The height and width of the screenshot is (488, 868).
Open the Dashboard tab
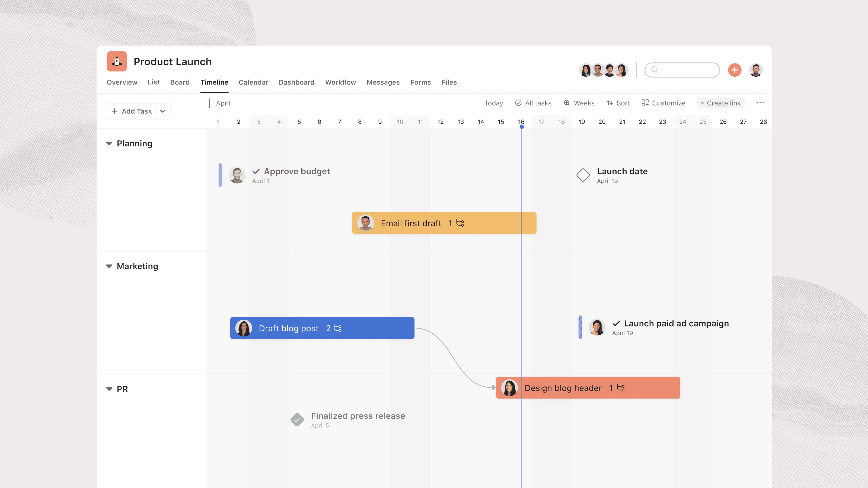pyautogui.click(x=296, y=82)
